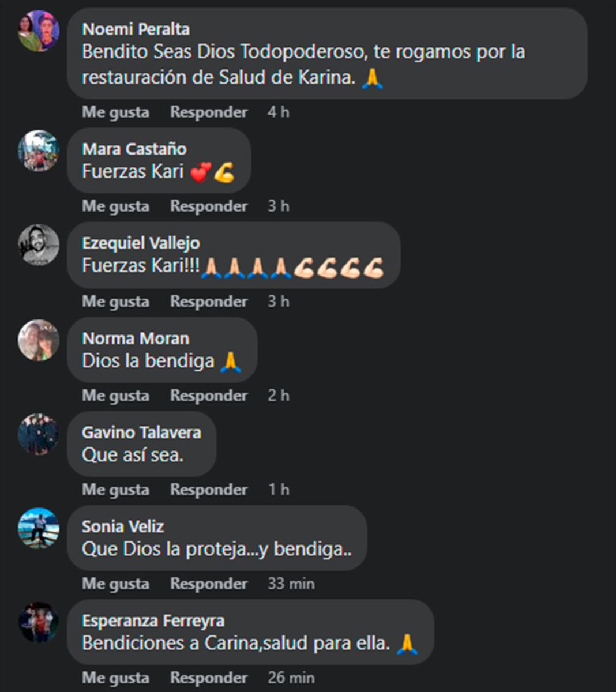Open Mara Castaño's avatar
The image size is (616, 692).
pyautogui.click(x=39, y=151)
